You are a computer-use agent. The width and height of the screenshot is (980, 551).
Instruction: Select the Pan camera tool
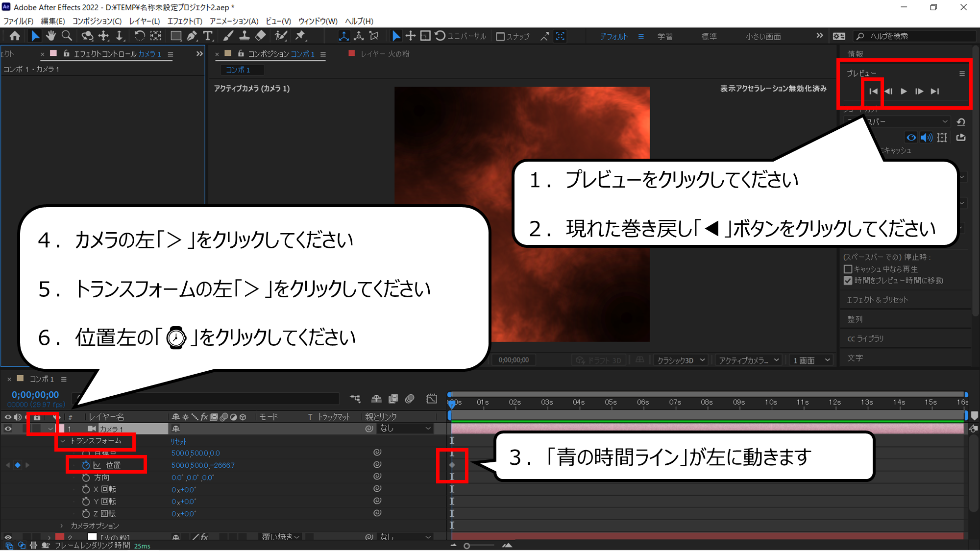tap(103, 36)
